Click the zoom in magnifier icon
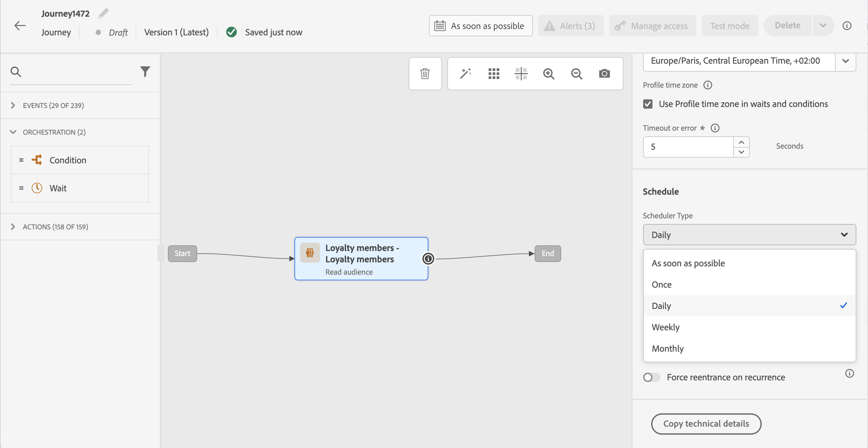Viewport: 868px width, 448px height. coord(549,73)
